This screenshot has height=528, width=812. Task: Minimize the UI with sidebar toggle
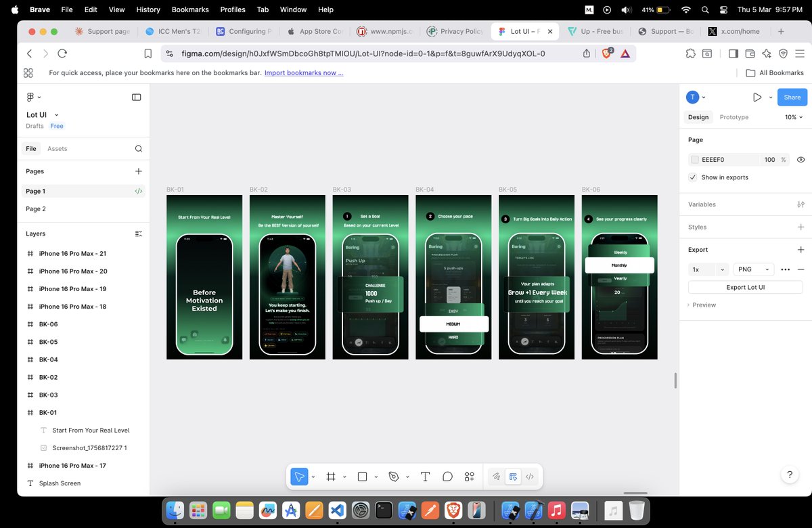pos(136,97)
